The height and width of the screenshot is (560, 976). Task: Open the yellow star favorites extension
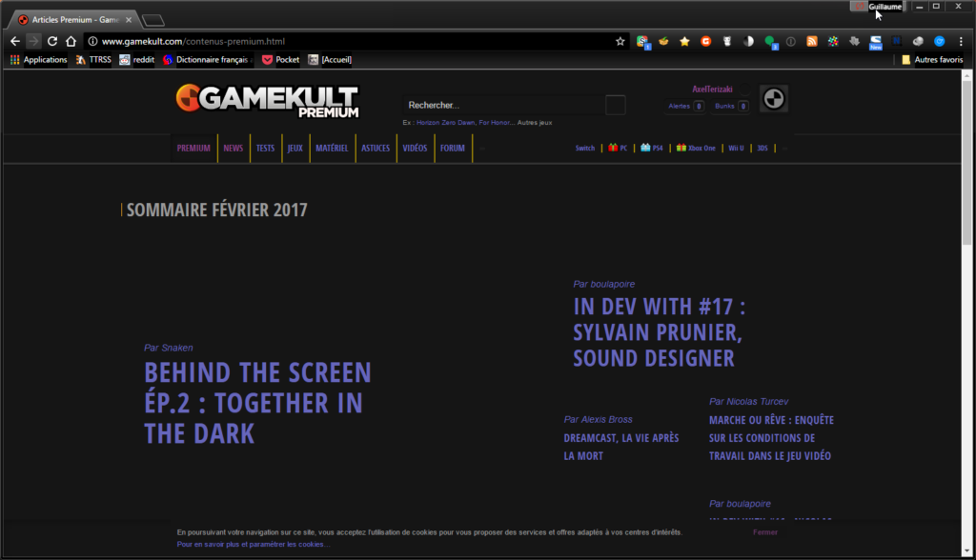(684, 41)
